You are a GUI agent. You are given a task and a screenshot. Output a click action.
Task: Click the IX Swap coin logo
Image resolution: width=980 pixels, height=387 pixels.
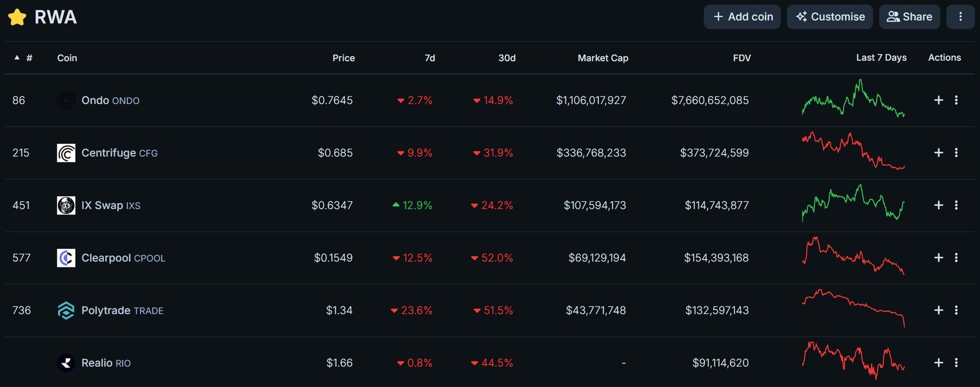tap(66, 206)
